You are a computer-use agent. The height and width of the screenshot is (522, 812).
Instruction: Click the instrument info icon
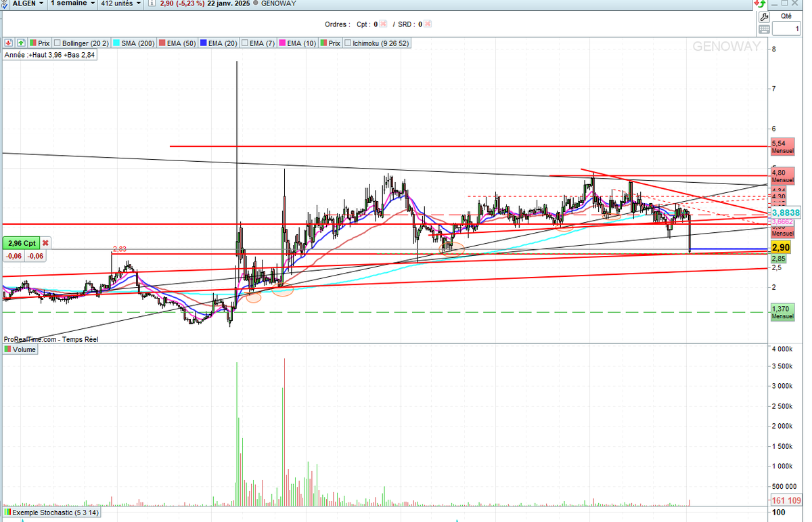pos(152,3)
